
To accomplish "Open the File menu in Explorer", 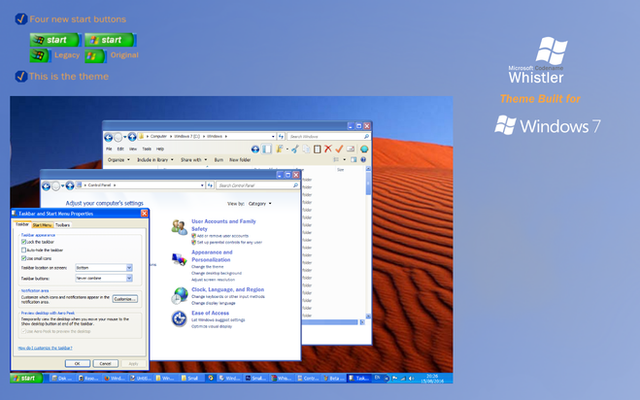I will 109,149.
